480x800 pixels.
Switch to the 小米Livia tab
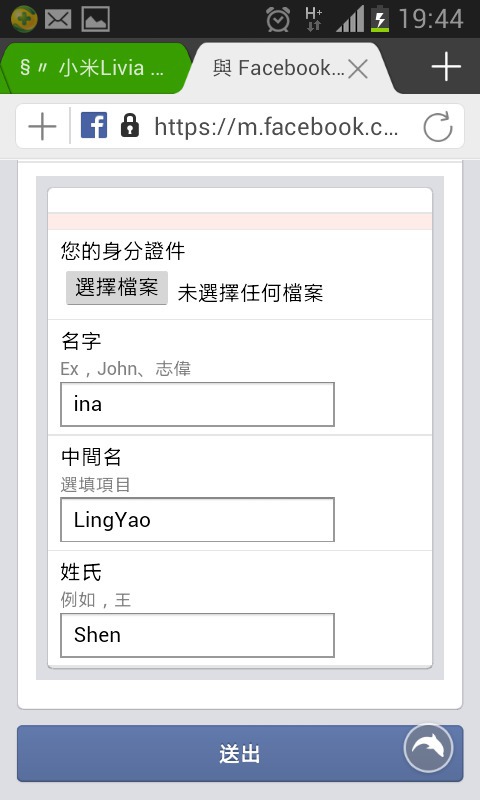tap(95, 68)
